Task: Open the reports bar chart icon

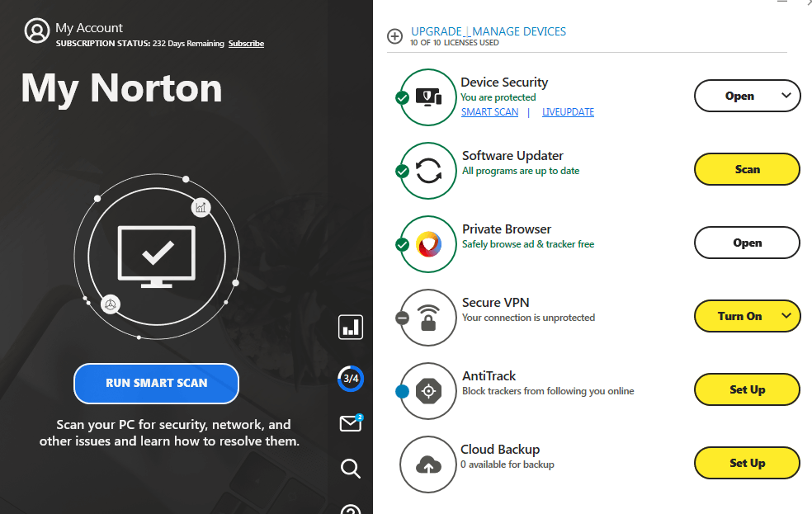Action: pyautogui.click(x=351, y=328)
